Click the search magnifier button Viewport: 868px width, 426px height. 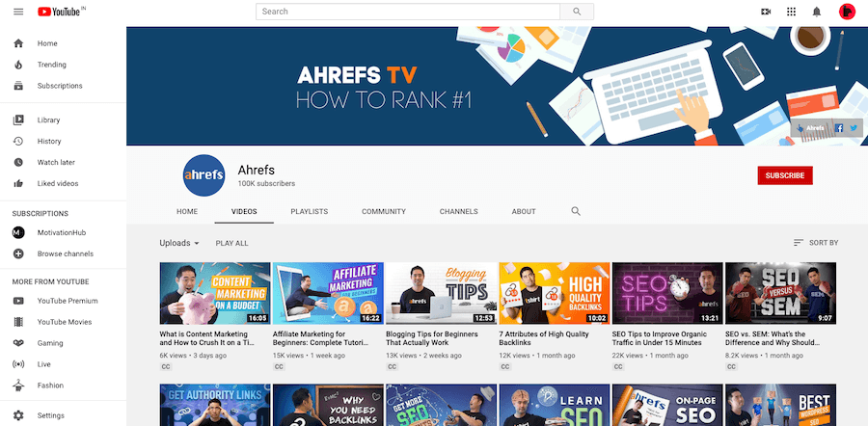[577, 11]
